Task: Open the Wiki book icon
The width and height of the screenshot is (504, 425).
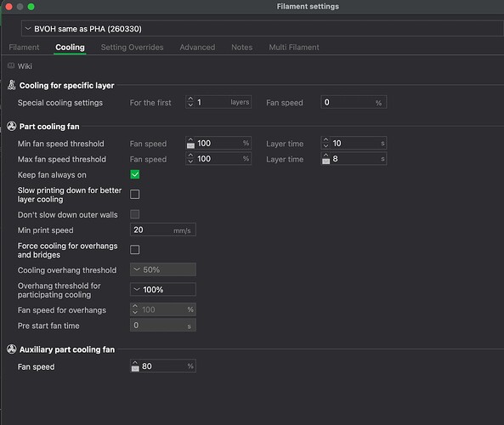Action: (x=11, y=66)
